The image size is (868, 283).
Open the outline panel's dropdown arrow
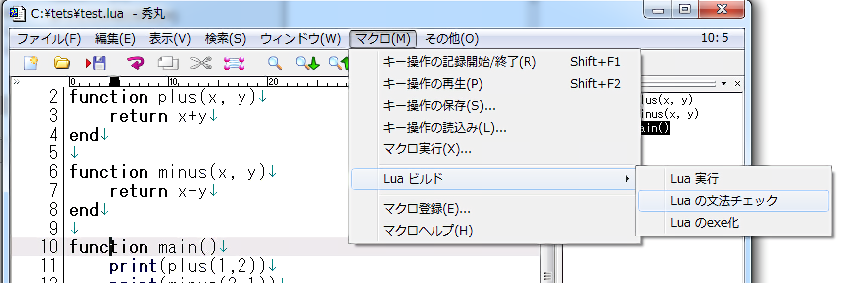pyautogui.click(x=724, y=84)
